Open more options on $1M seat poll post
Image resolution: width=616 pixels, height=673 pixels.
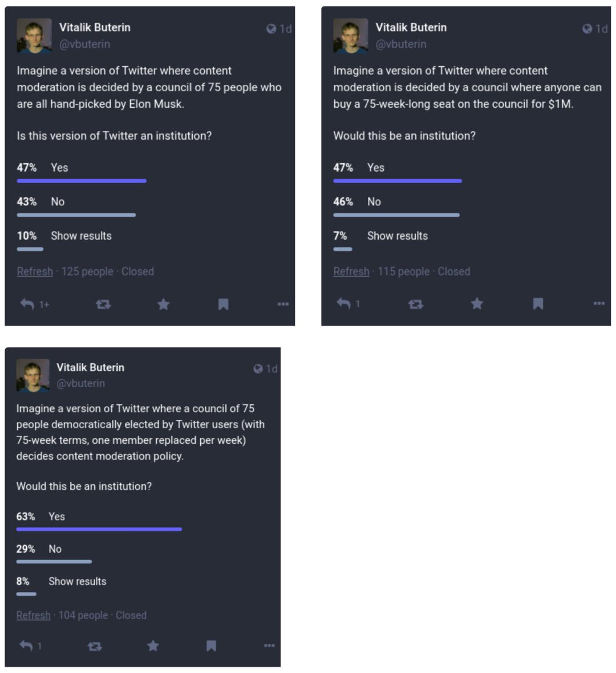pyautogui.click(x=599, y=303)
